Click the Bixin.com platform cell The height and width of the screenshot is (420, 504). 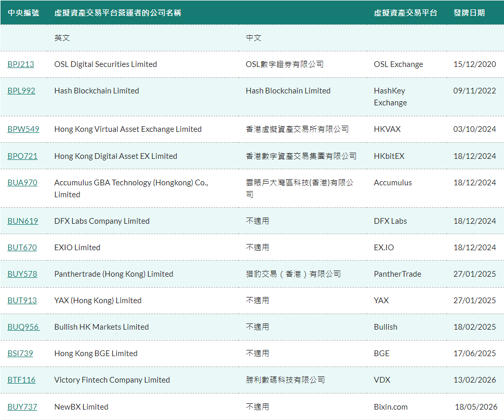point(391,407)
